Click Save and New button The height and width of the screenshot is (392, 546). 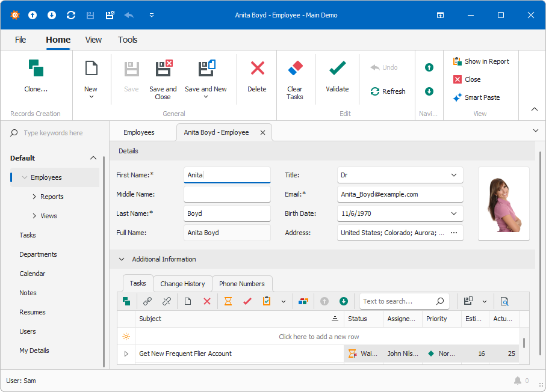point(206,79)
